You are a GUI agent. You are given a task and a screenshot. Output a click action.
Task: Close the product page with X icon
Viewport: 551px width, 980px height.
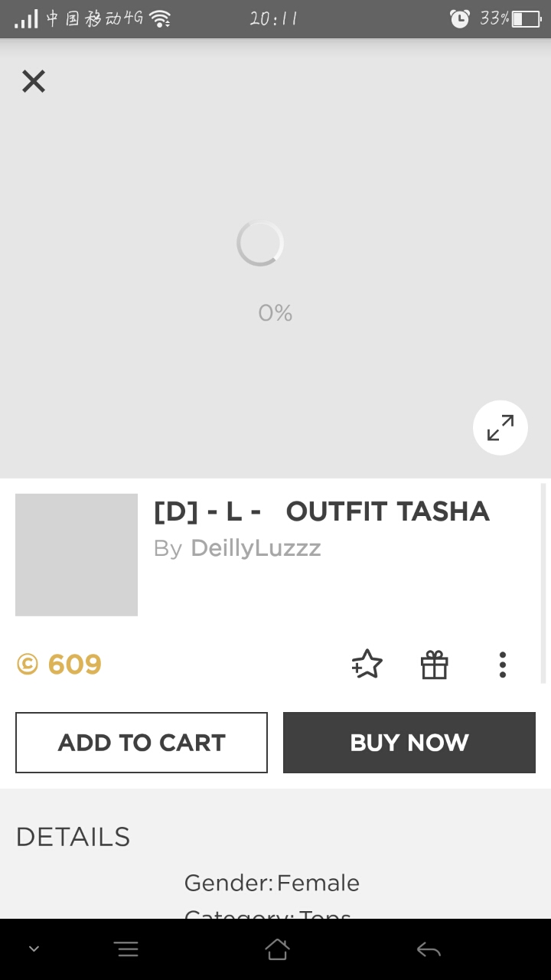[x=34, y=81]
